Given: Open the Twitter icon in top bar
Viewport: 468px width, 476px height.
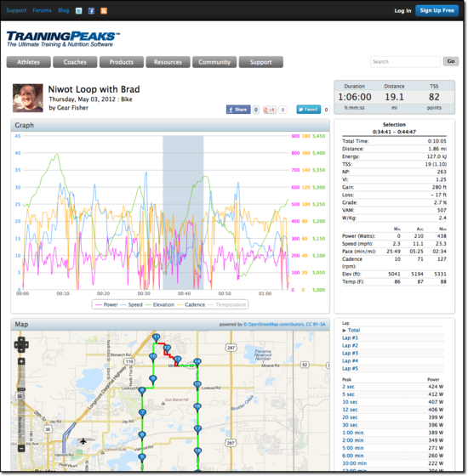Looking at the screenshot, I should click(x=78, y=11).
